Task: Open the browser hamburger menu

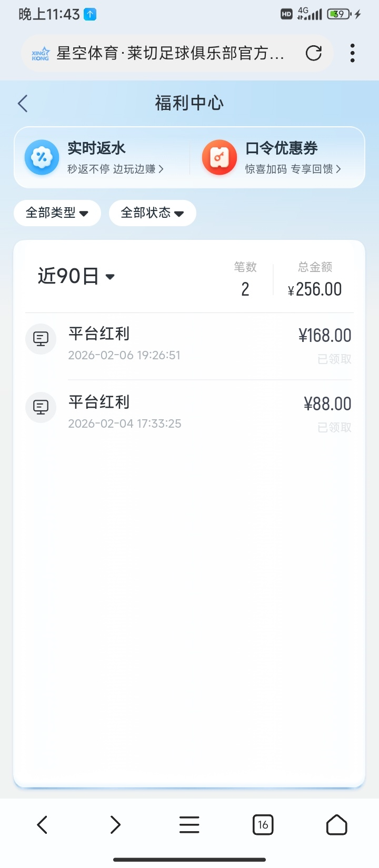Action: point(189,824)
